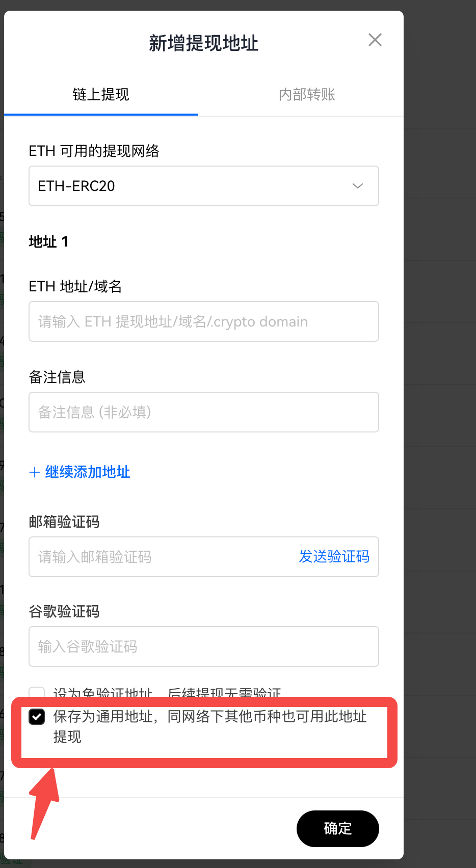This screenshot has height=868, width=476.
Task: Click the 备注信息 (非必填) input field
Action: pos(204,412)
